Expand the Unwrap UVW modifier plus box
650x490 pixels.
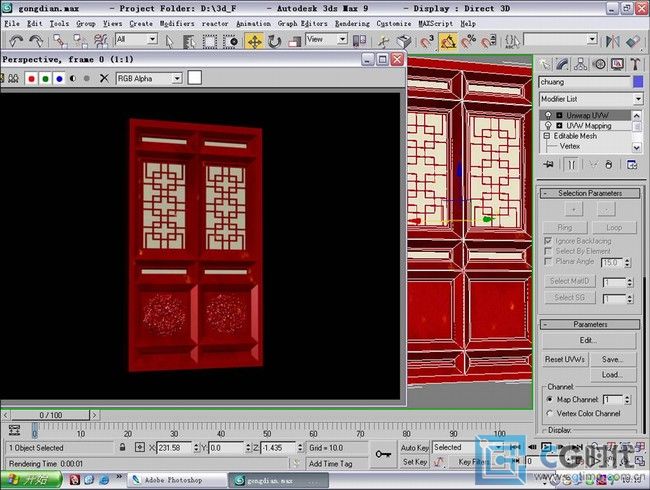point(559,115)
